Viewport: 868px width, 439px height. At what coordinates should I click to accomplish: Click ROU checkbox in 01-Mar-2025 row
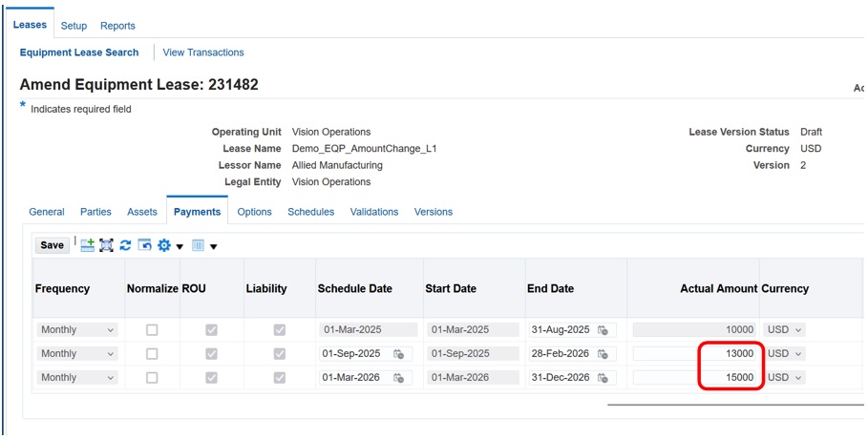[x=211, y=330]
